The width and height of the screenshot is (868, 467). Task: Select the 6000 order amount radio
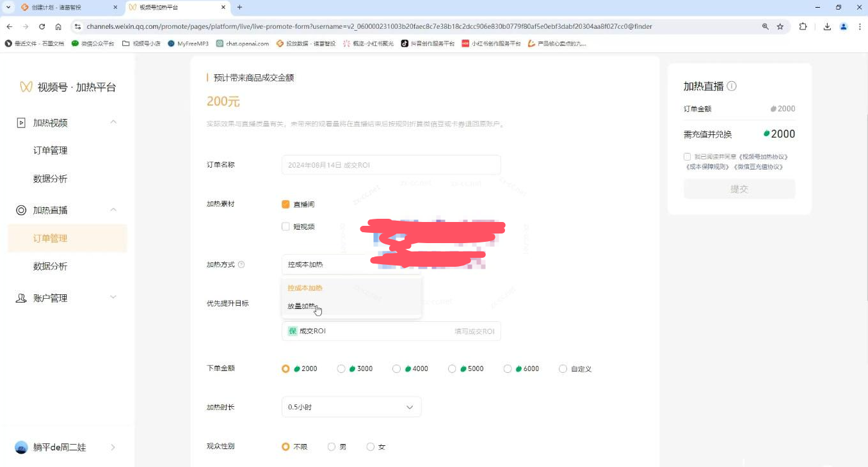tap(508, 368)
